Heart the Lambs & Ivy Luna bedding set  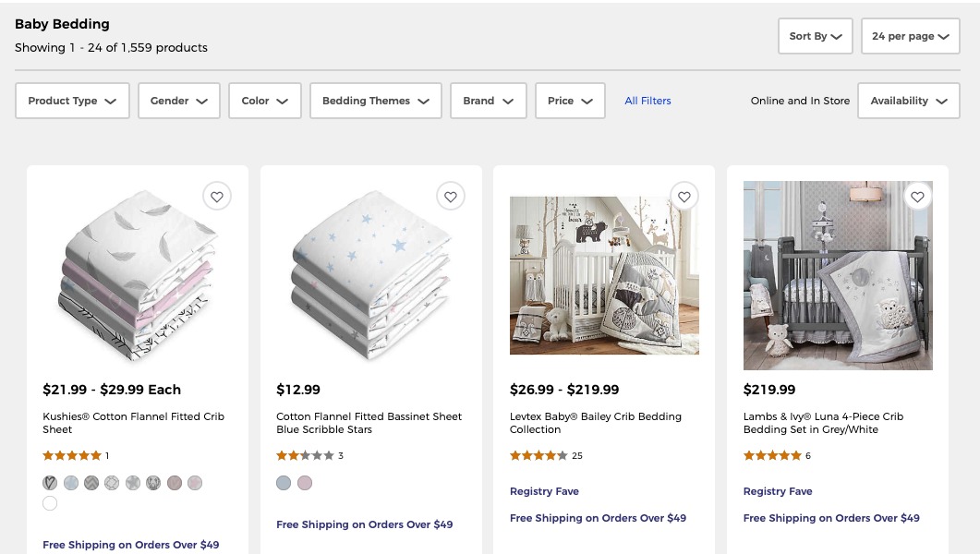point(917,197)
